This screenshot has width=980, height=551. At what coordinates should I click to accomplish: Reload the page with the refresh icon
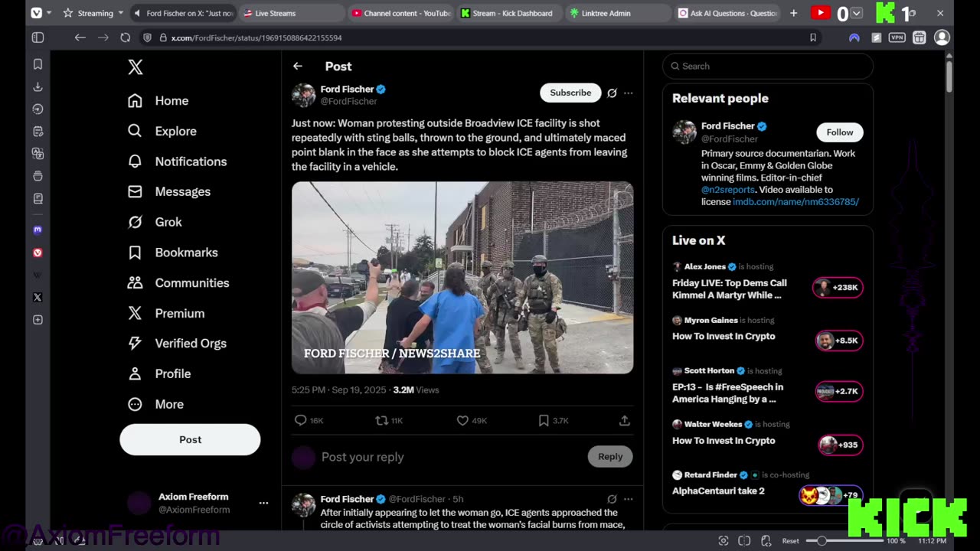(126, 37)
